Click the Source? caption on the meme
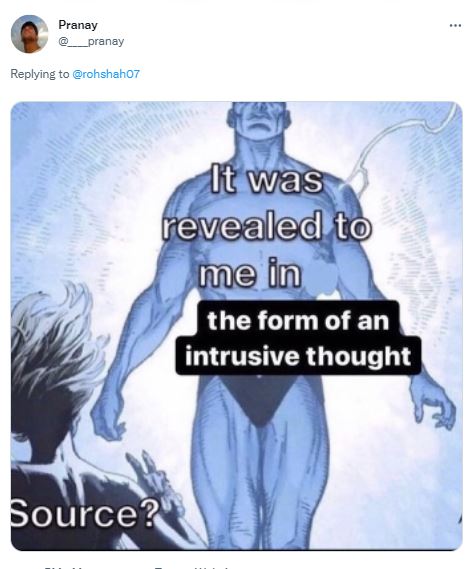This screenshot has width=475, height=569. [x=85, y=513]
